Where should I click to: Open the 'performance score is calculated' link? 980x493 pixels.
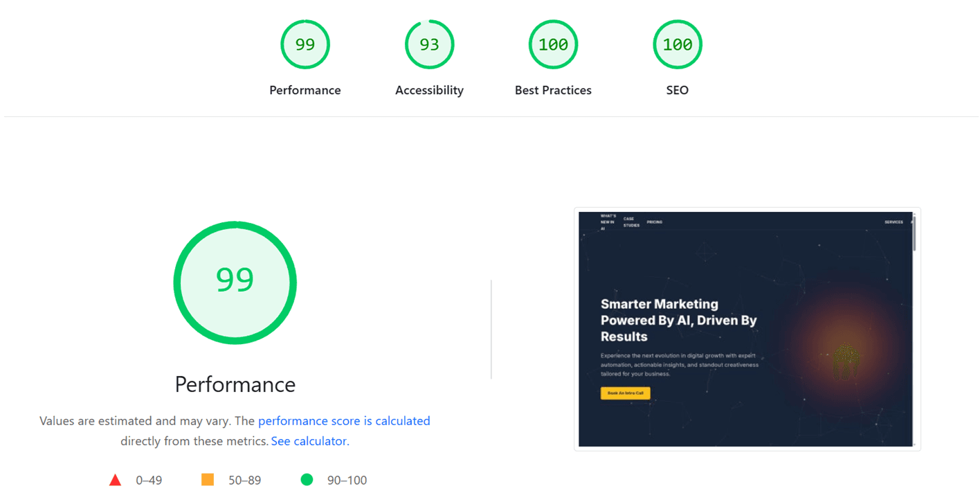[x=344, y=420]
